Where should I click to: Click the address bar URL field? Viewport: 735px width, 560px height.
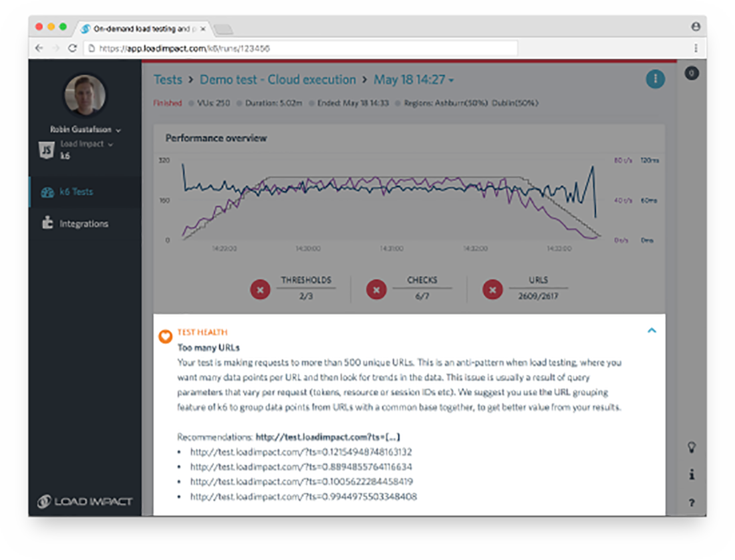click(301, 48)
